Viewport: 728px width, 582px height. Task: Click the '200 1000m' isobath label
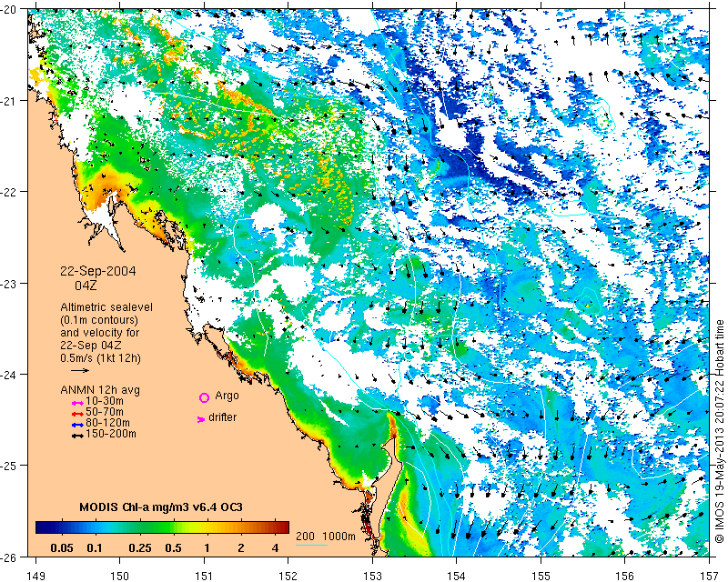click(326, 537)
